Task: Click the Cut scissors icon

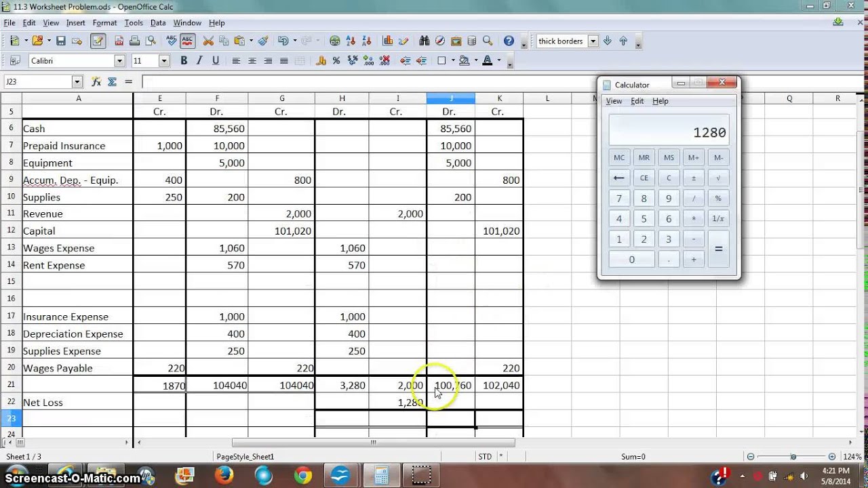Action: click(x=208, y=41)
